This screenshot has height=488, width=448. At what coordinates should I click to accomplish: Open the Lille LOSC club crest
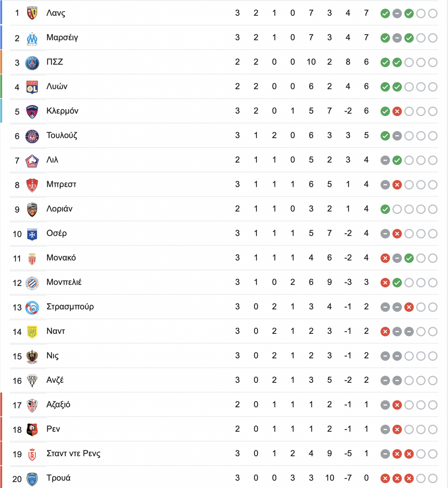pos(32,161)
